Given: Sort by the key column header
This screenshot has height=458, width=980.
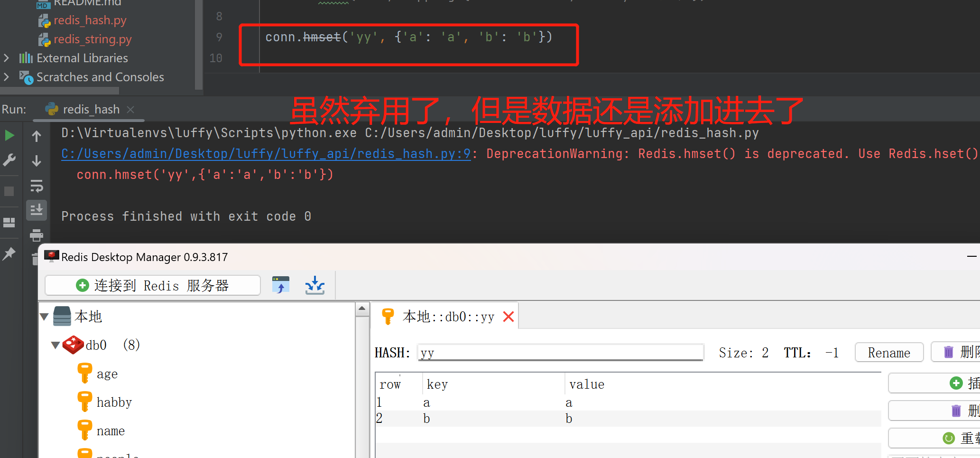Looking at the screenshot, I should (493, 384).
